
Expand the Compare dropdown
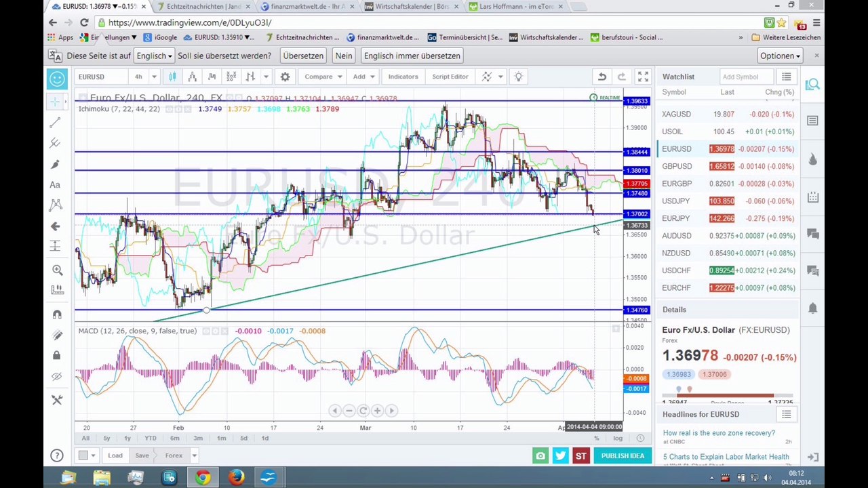tap(340, 77)
